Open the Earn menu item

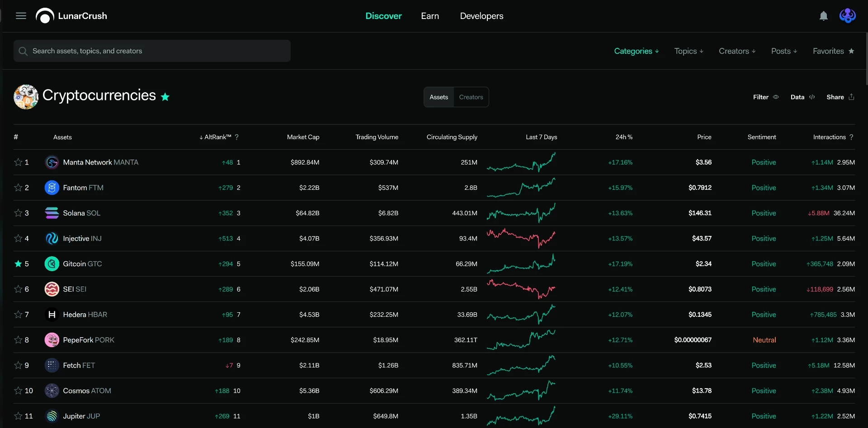[430, 16]
